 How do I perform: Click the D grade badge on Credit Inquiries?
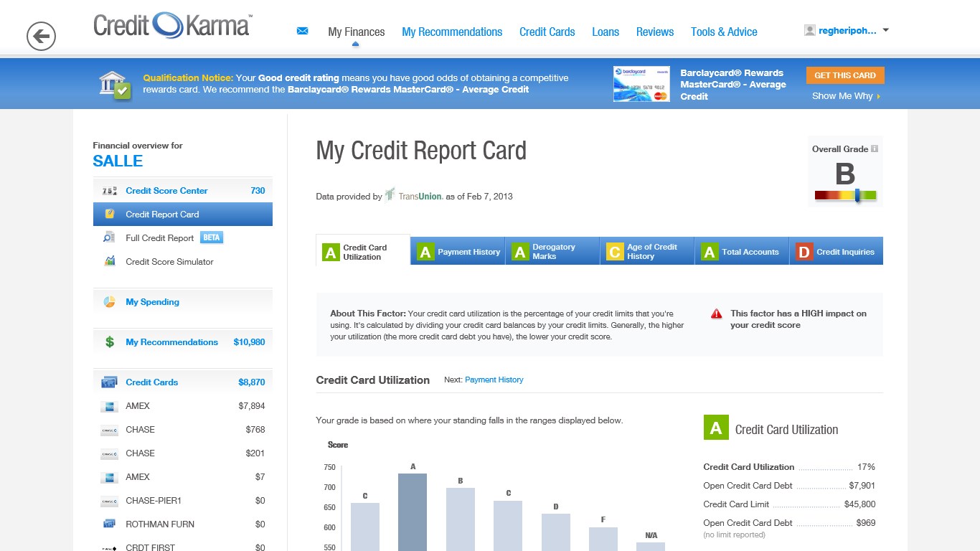click(x=804, y=252)
